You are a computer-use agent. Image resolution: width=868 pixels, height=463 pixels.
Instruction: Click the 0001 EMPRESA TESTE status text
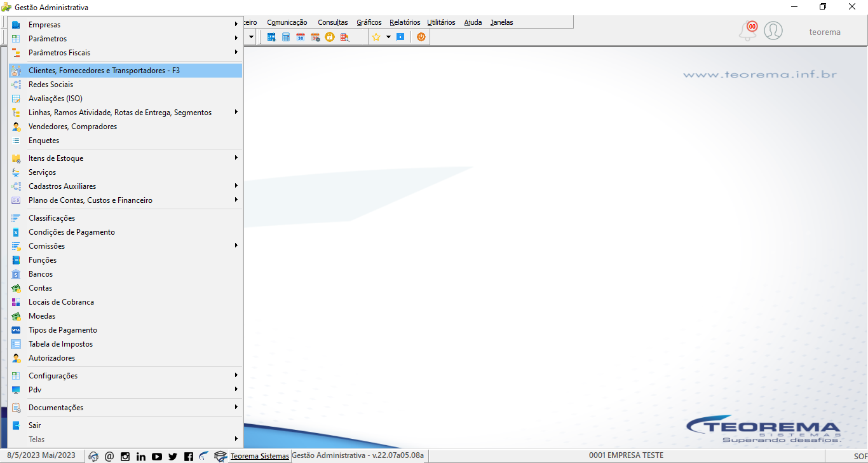(626, 455)
